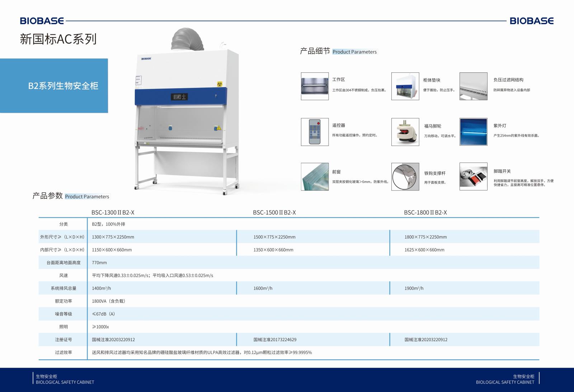Click the work area (工作区) thumbnail
574x392 pixels.
tap(315, 86)
